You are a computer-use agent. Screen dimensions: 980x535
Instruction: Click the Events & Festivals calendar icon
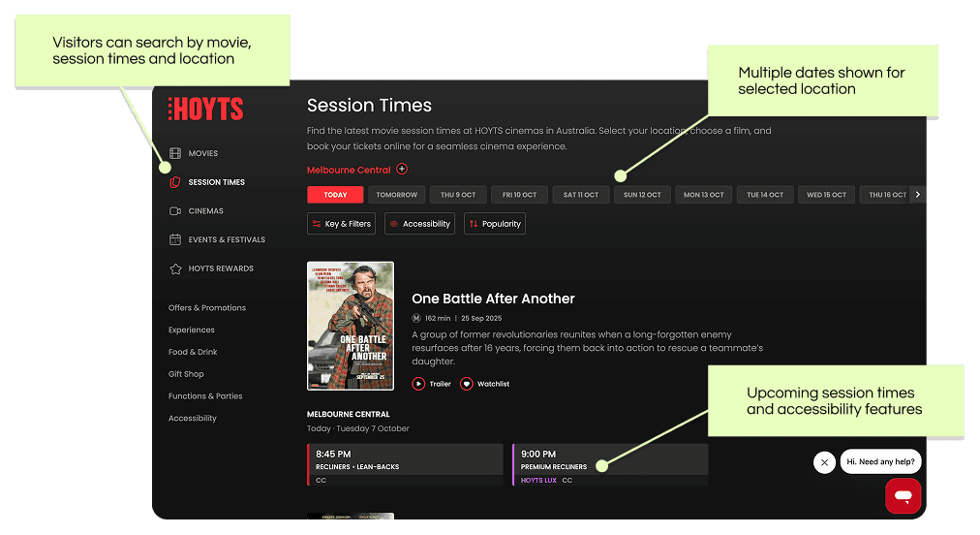point(175,239)
